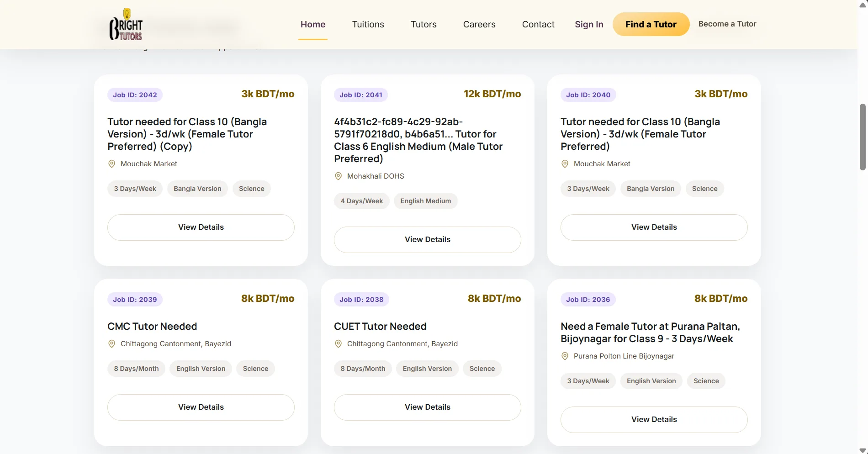
Task: Click the Job ID: 2036 badge
Action: [588, 300]
